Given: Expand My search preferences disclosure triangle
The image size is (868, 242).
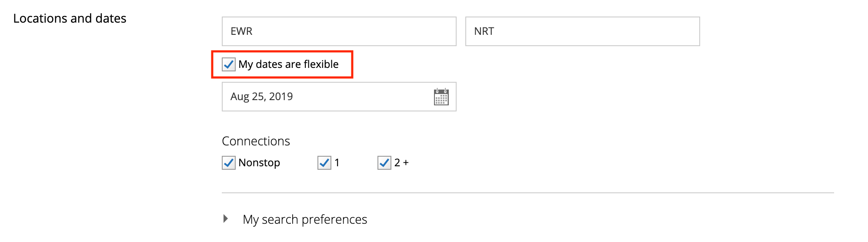Looking at the screenshot, I should pyautogui.click(x=225, y=218).
